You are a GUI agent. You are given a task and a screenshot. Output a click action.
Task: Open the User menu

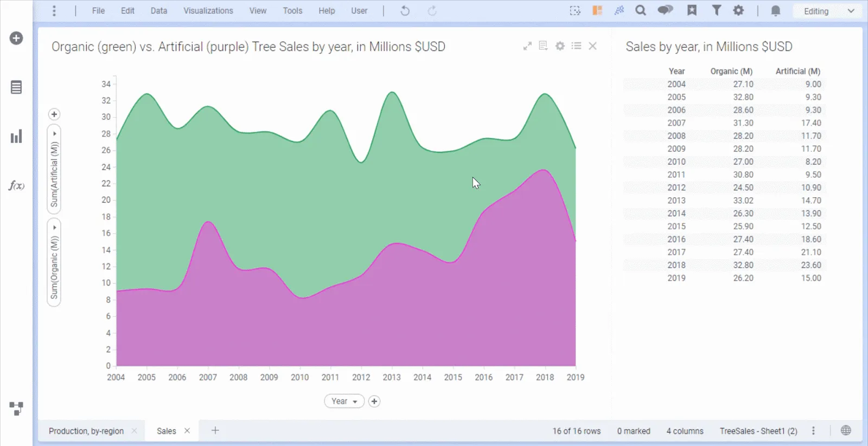click(x=359, y=11)
